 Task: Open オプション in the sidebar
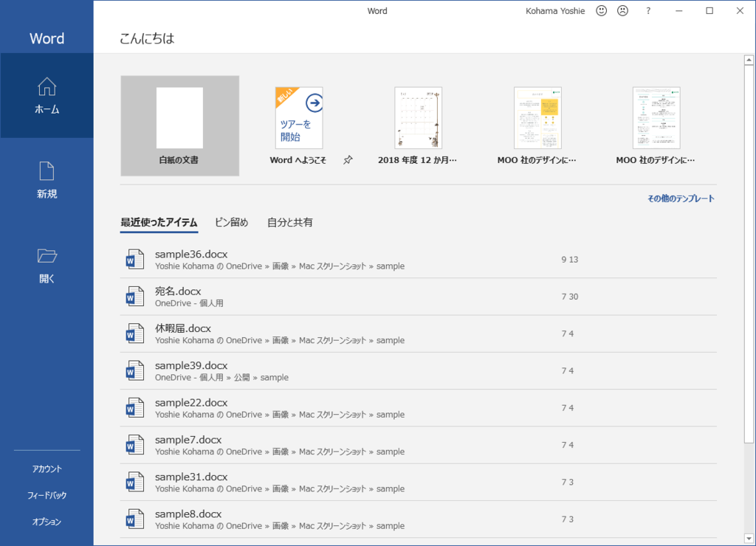(47, 522)
